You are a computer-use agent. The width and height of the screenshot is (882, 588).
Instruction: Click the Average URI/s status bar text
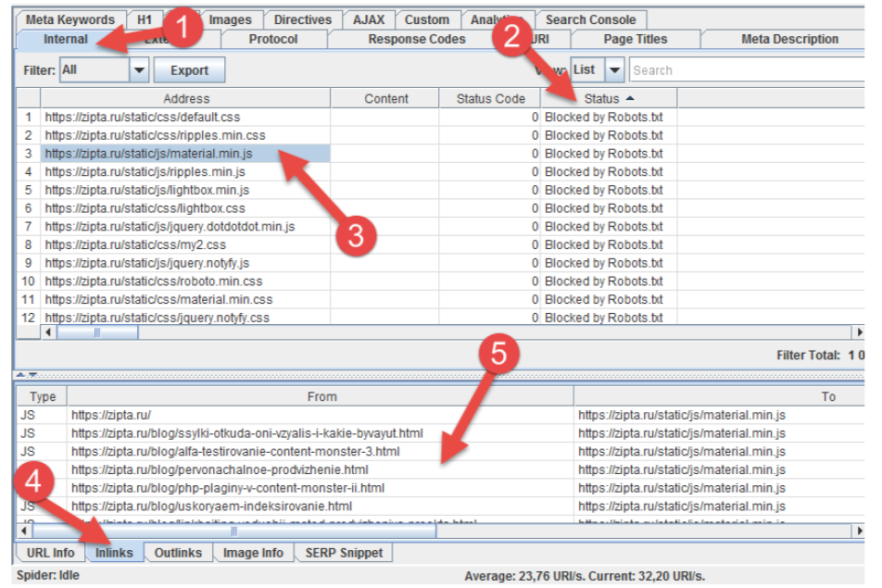(585, 576)
